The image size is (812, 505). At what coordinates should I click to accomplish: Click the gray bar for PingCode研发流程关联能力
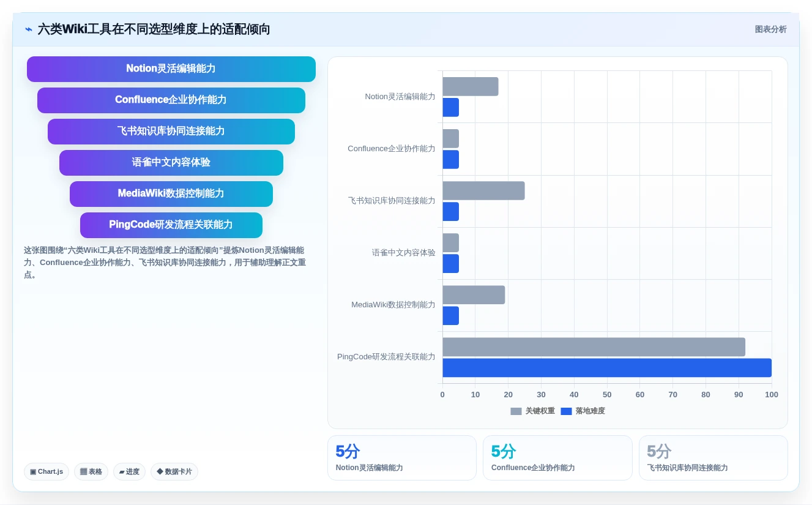tap(594, 347)
